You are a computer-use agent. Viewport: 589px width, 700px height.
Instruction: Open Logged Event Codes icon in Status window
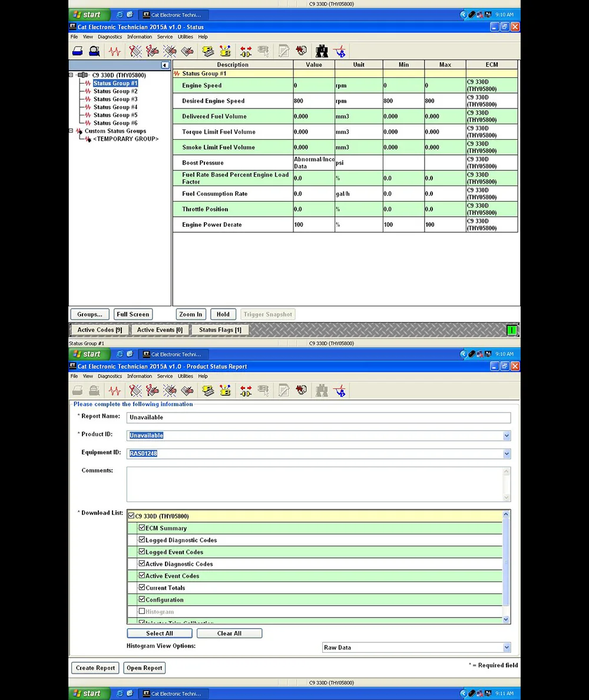point(187,51)
